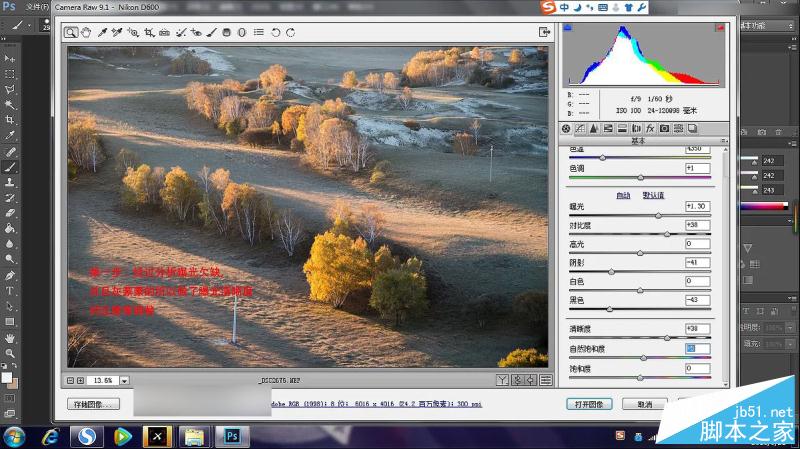Click the Open Image button
The image size is (800, 449).
point(589,404)
